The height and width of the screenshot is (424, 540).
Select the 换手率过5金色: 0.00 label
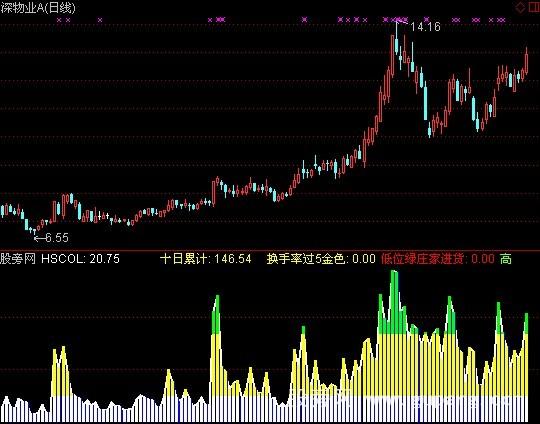321,259
